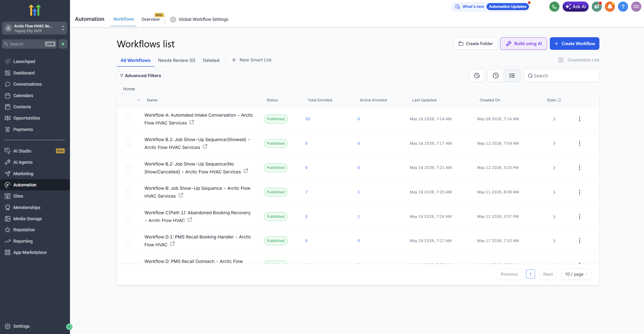This screenshot has width=644, height=334.
Task: Open the help question mark icon
Action: click(623, 7)
